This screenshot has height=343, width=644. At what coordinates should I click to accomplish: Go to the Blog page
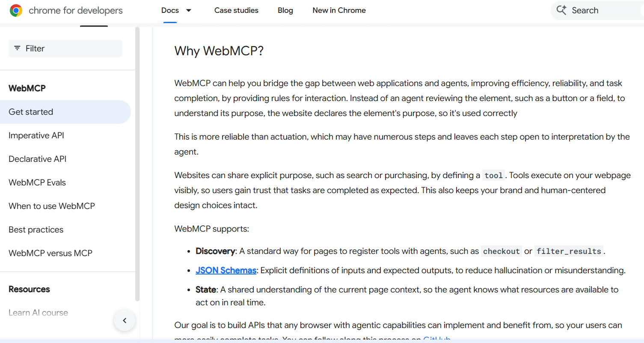pyautogui.click(x=285, y=10)
